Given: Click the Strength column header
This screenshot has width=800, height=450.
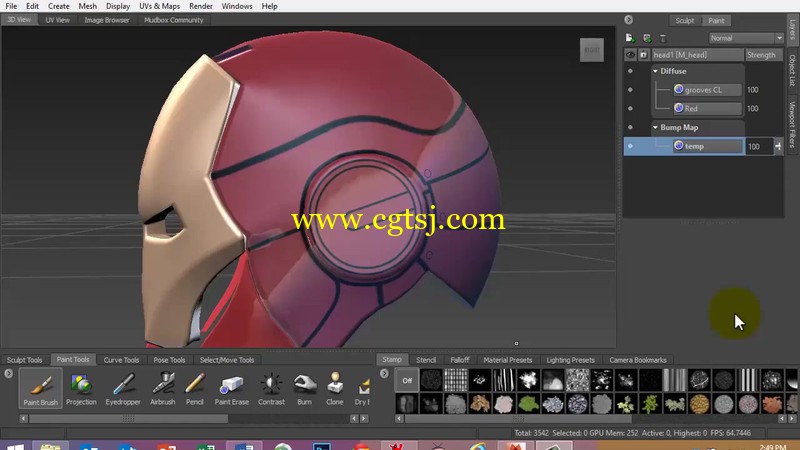Looking at the screenshot, I should coord(763,55).
